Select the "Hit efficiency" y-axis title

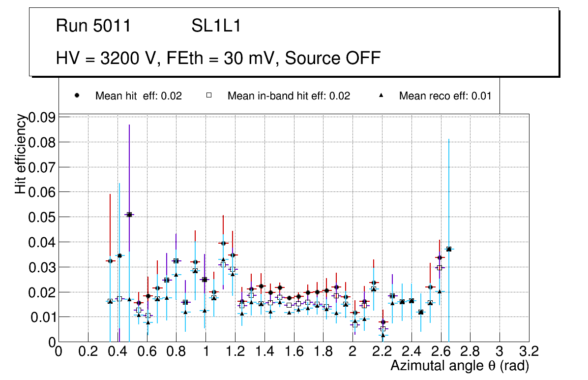(x=20, y=154)
